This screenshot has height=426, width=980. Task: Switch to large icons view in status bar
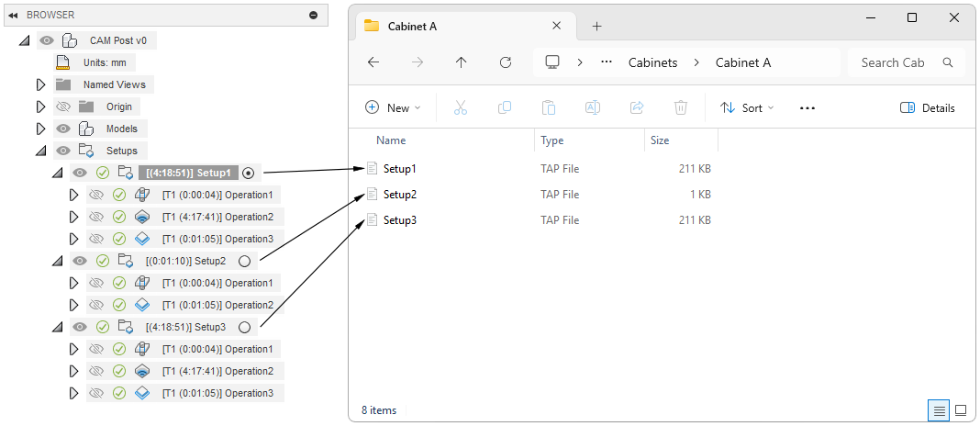tap(961, 410)
